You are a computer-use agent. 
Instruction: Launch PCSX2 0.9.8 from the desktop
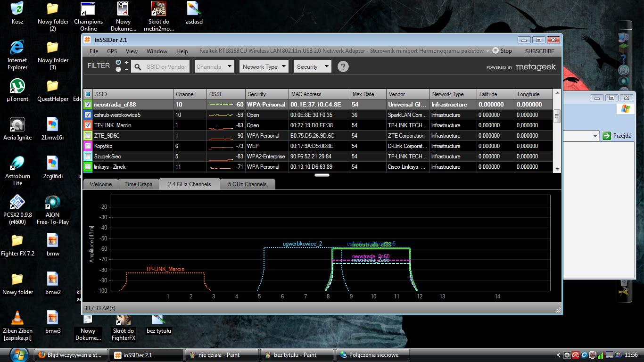(17, 209)
